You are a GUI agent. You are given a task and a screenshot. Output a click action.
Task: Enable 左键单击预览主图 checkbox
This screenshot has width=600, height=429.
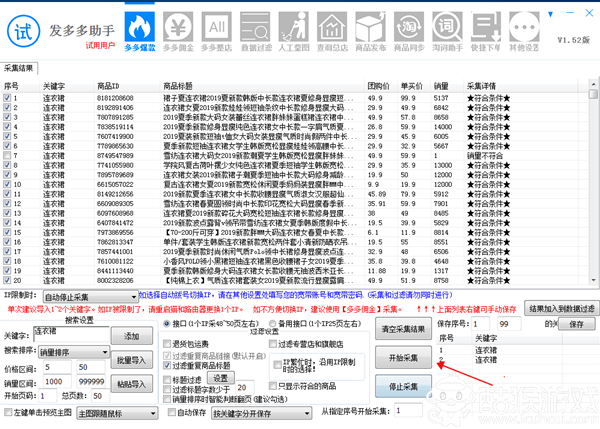tap(8, 412)
